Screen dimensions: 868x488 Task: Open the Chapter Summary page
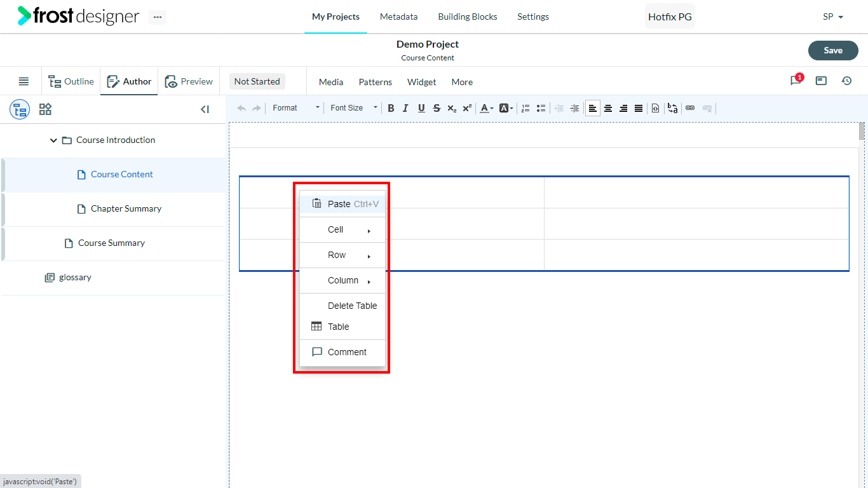coord(126,208)
